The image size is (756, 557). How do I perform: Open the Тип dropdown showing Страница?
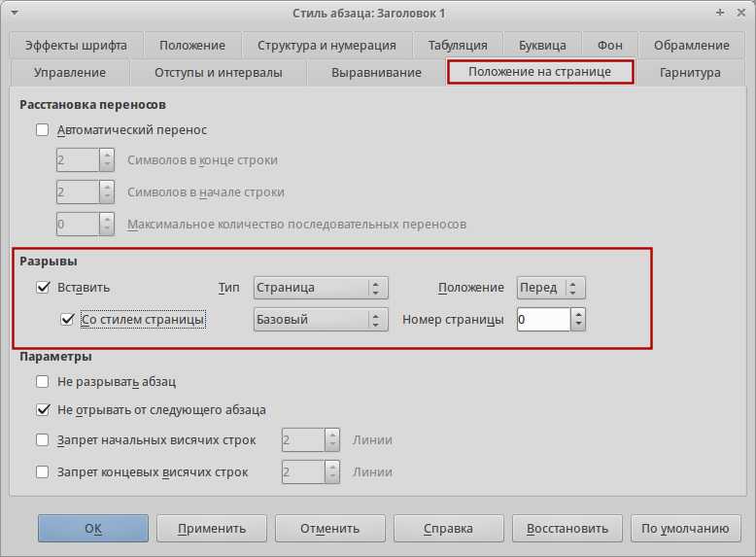pos(321,288)
